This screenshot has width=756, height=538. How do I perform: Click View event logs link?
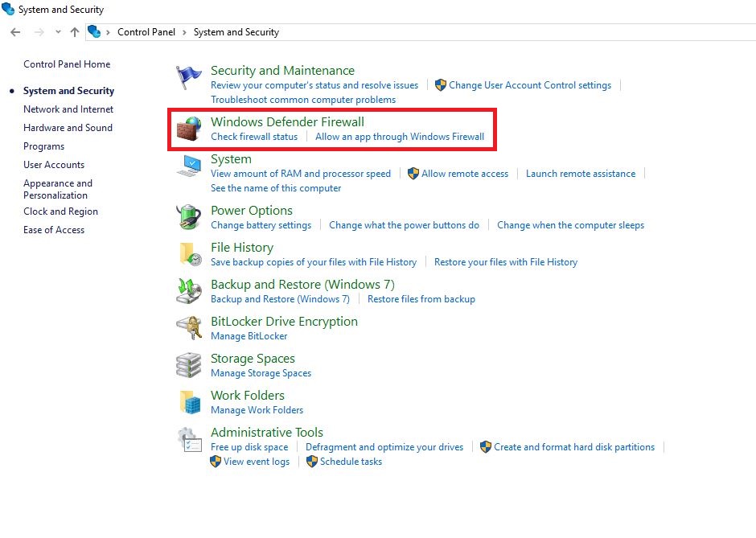tap(257, 462)
